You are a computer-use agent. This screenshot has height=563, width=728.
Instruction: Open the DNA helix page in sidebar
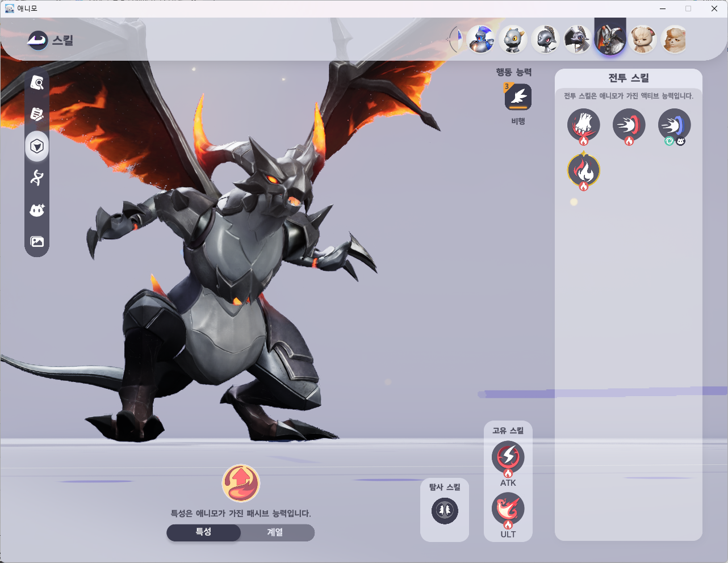coord(37,178)
